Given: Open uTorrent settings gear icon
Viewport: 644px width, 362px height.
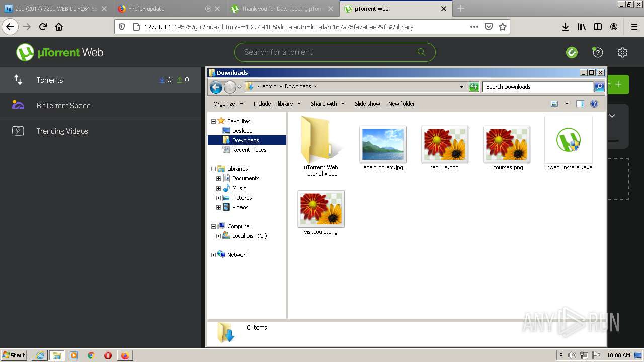Looking at the screenshot, I should 623,52.
